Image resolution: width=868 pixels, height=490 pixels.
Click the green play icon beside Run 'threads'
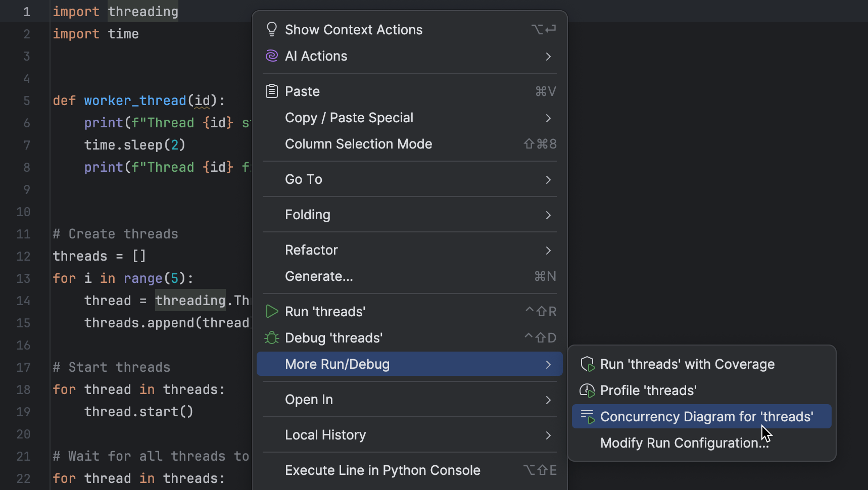pos(272,311)
